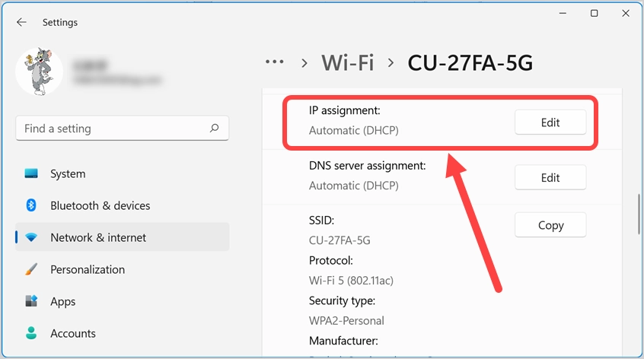Click the Accounts person icon
644x359 pixels.
click(31, 333)
